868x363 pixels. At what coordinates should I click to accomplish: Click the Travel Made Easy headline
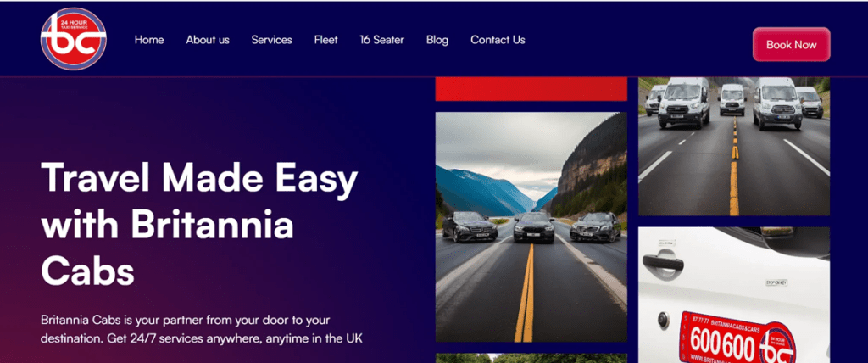coord(199,226)
